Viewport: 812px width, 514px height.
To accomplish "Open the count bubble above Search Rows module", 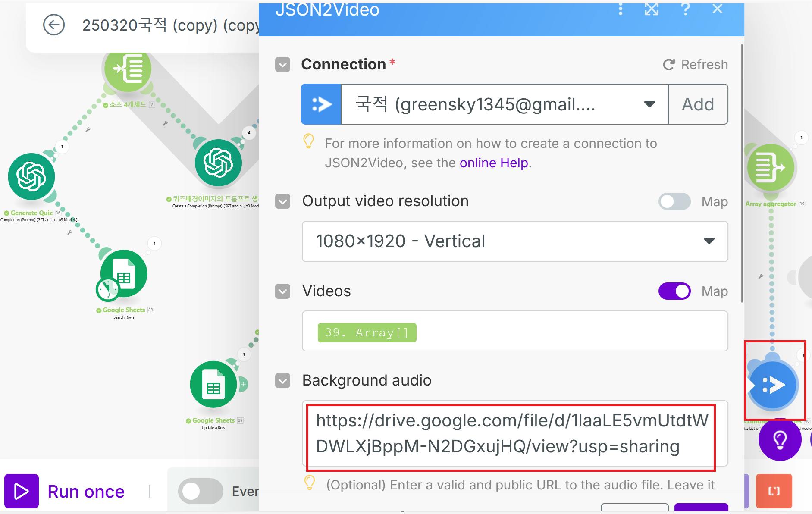I will coord(154,244).
